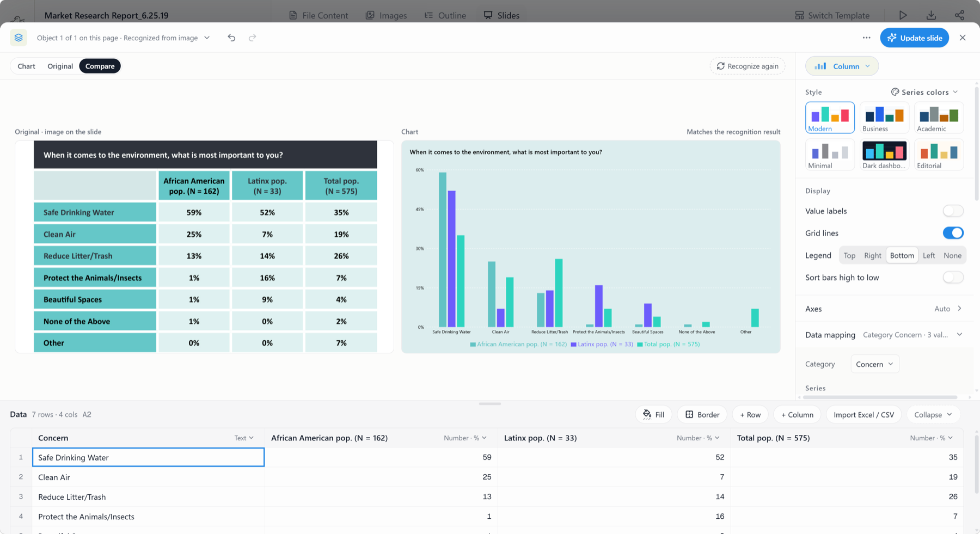Click the Switch Template button

coord(832,15)
